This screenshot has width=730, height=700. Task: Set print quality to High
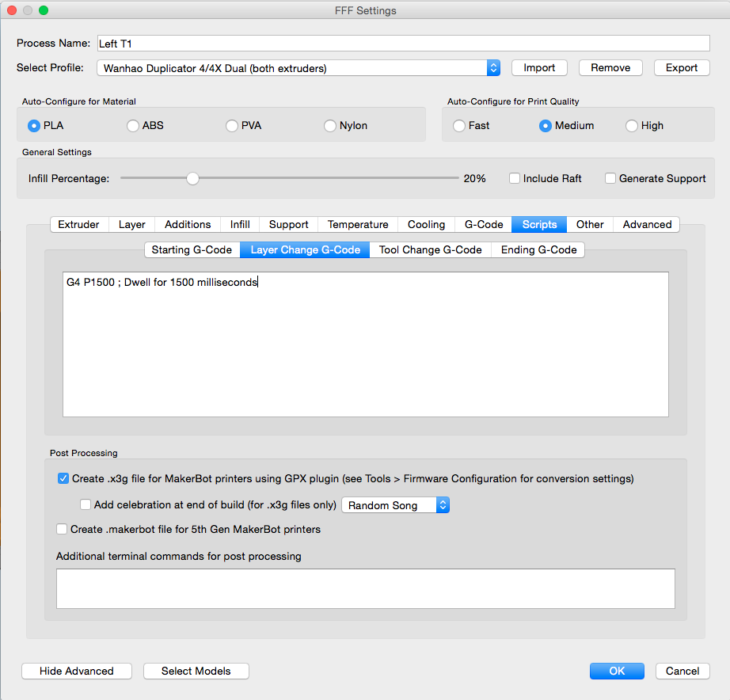[x=631, y=126]
